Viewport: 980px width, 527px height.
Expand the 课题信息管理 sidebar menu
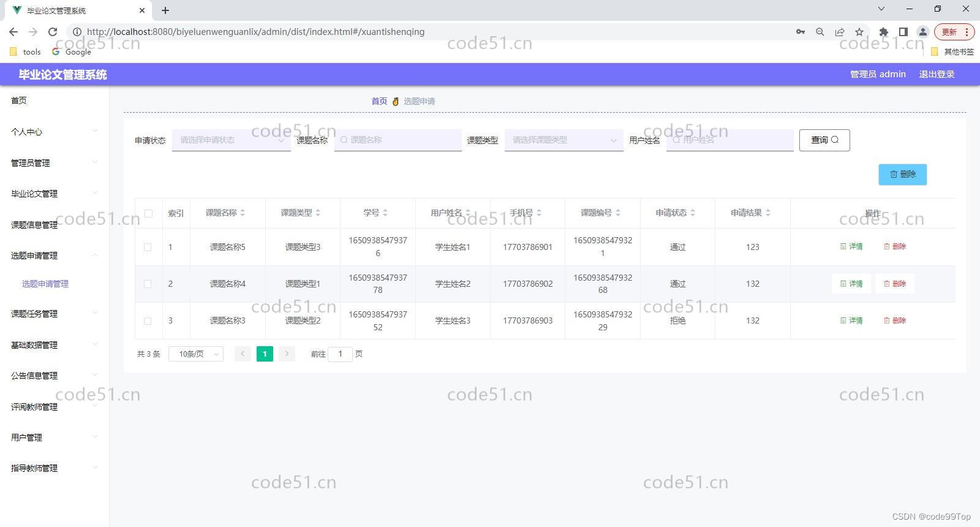click(55, 224)
